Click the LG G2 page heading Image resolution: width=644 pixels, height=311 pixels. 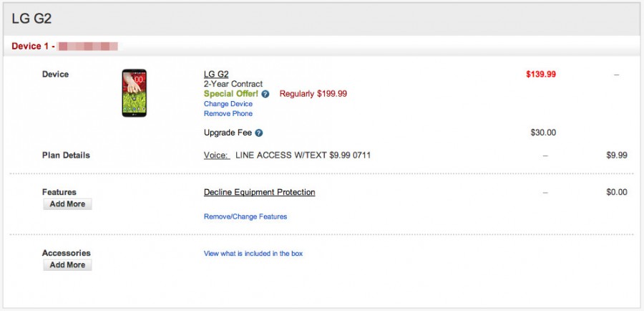click(31, 18)
